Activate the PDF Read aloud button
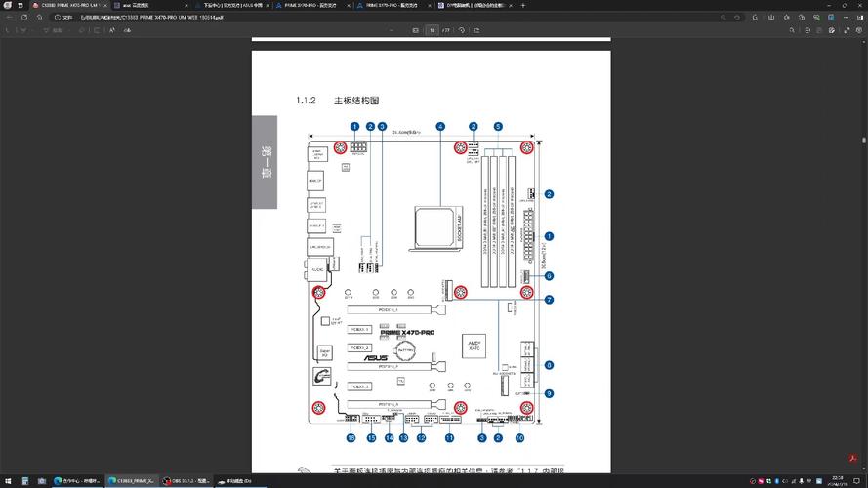Screen dimensions: 868x488 112,30
